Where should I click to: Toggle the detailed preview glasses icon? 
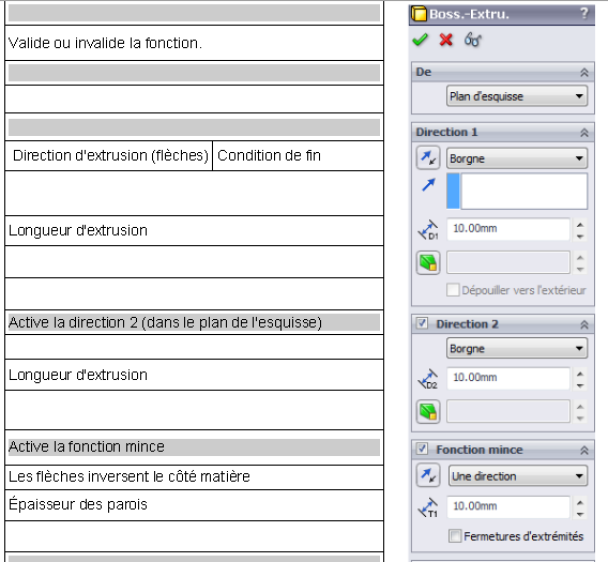473,40
